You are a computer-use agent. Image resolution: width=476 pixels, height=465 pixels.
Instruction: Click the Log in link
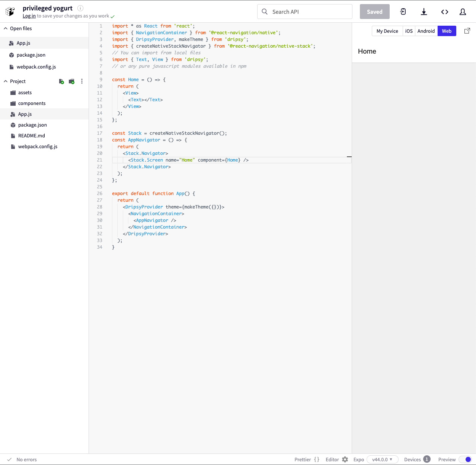click(29, 16)
